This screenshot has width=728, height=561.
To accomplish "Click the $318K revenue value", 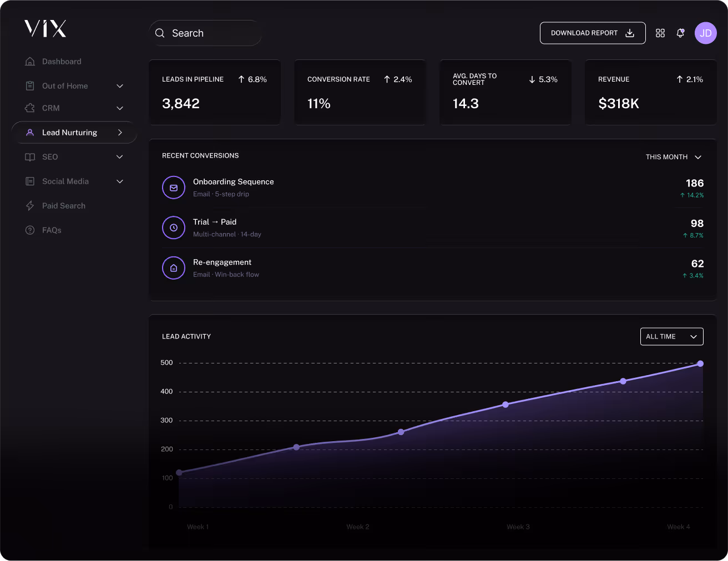I will point(619,104).
